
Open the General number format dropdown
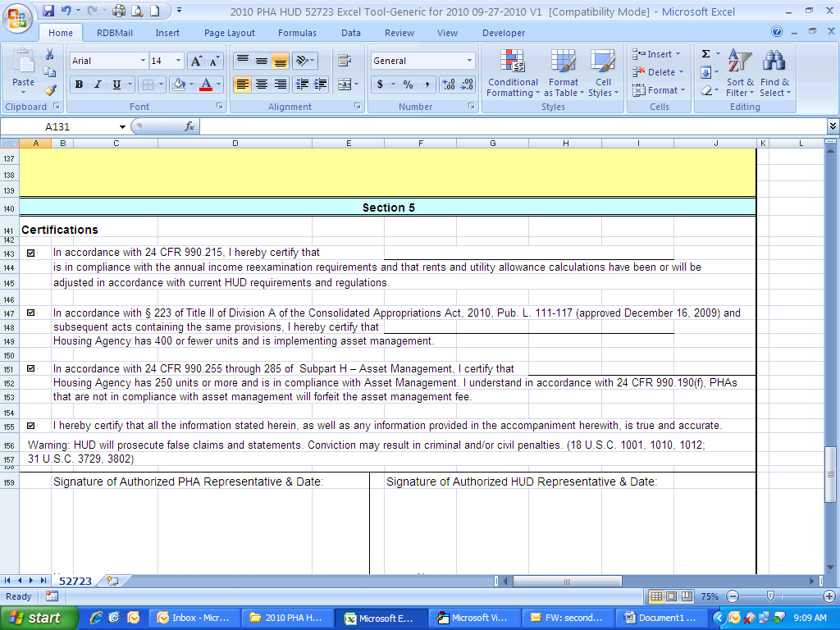[469, 61]
